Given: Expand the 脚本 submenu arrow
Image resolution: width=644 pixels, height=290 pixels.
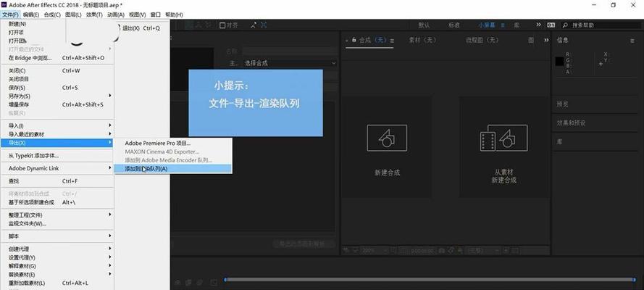Looking at the screenshot, I should pos(110,236).
